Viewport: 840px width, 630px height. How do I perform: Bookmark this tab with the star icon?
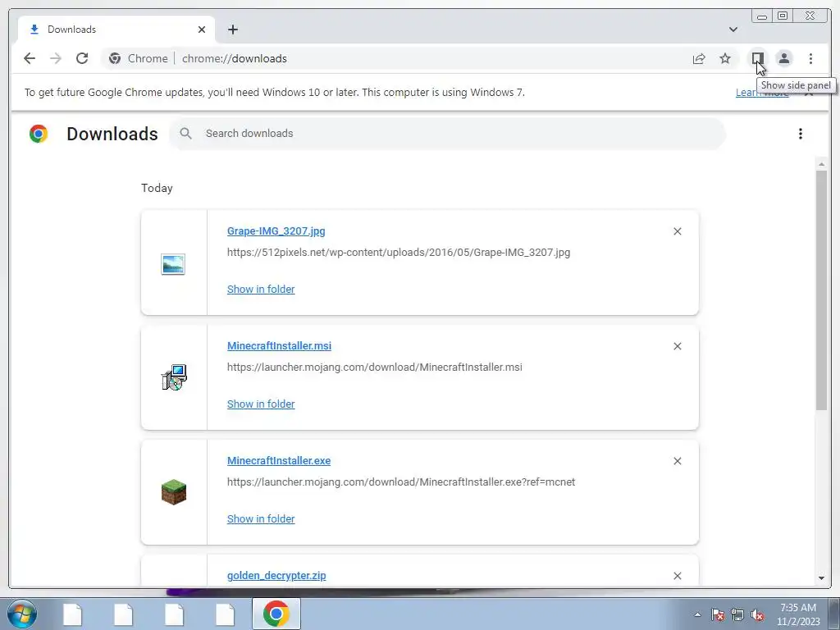tap(725, 58)
